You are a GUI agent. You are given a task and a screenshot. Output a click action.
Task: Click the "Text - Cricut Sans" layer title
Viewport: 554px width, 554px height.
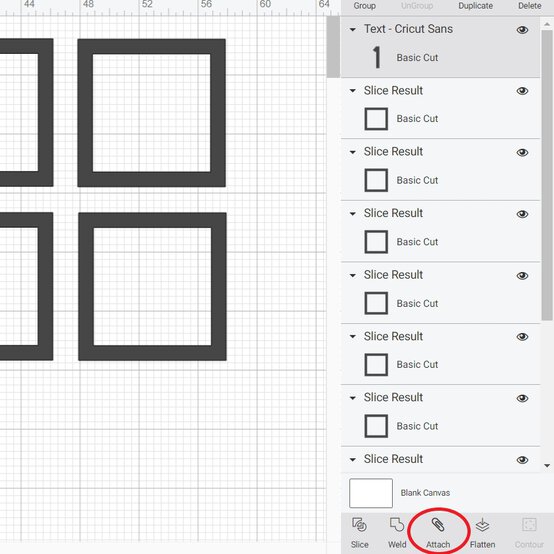408,29
